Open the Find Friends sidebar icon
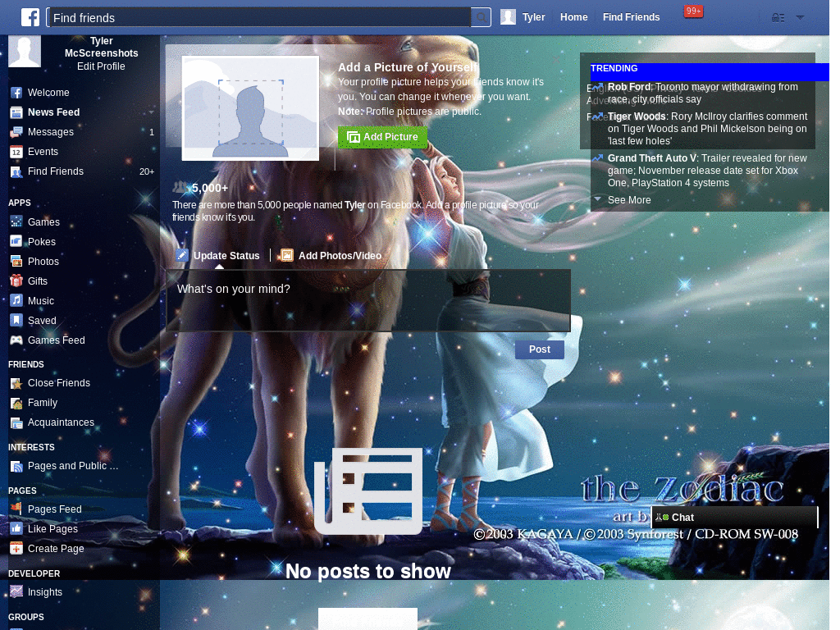 pyautogui.click(x=16, y=172)
